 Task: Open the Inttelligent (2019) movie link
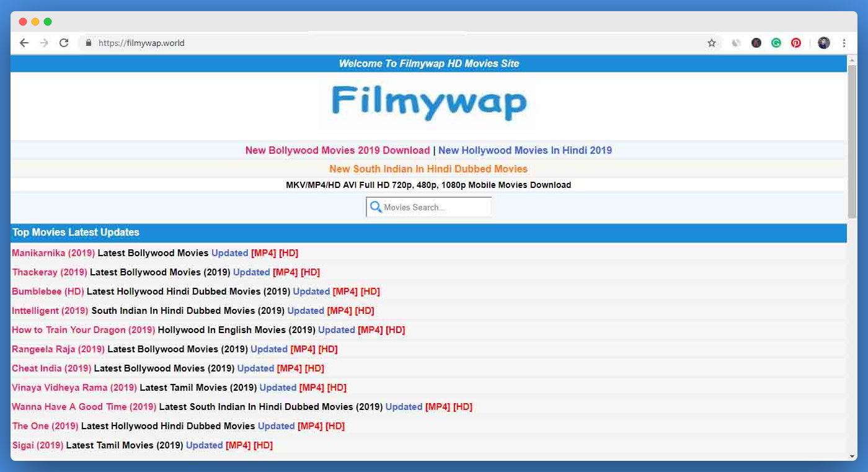coord(50,311)
